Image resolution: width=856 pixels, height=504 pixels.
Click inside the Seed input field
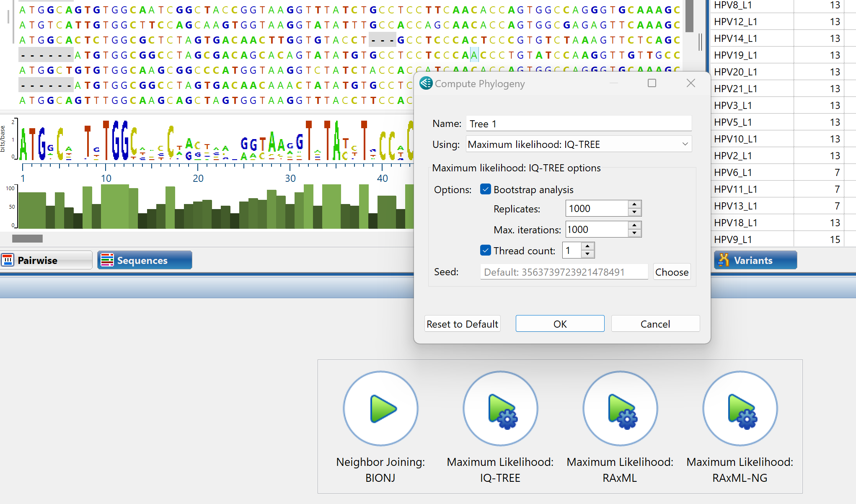[x=564, y=271]
